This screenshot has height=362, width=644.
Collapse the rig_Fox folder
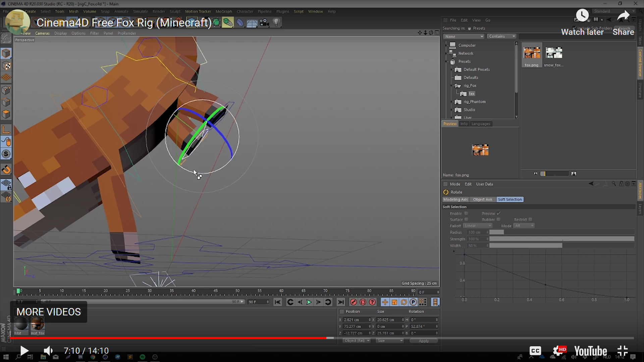click(x=452, y=85)
